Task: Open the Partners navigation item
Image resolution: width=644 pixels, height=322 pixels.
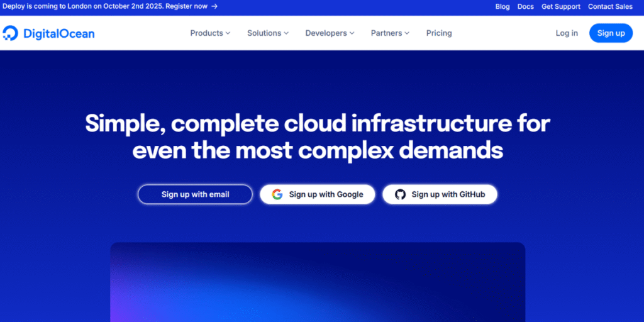Action: pyautogui.click(x=390, y=33)
